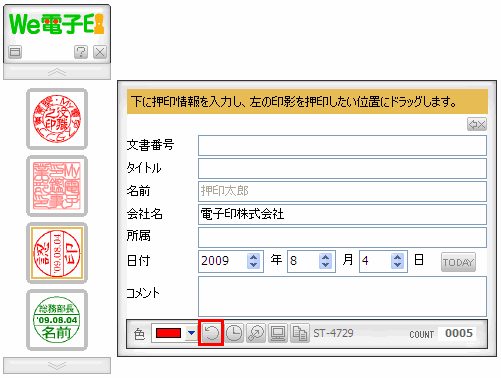501x378 pixels.
Task: Open the stamp color dropdown arrow
Action: [191, 333]
